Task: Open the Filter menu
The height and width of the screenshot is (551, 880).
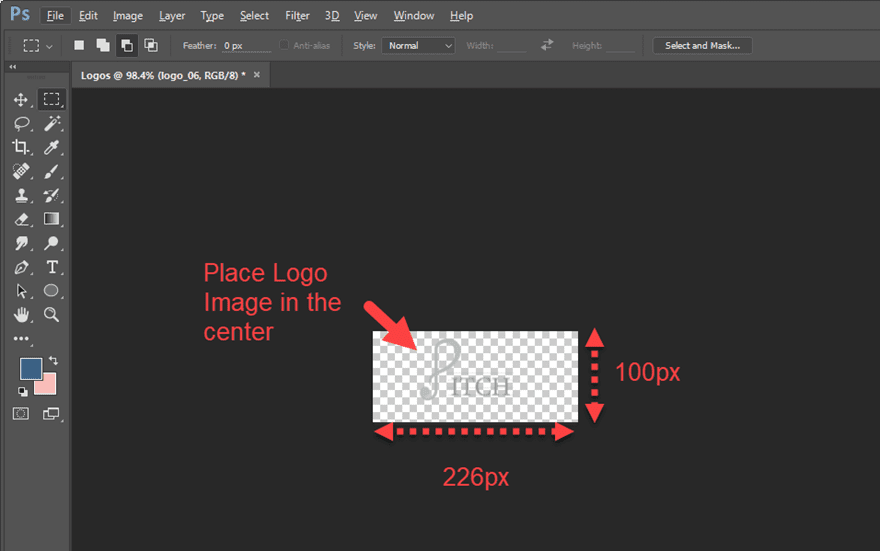Action: [297, 16]
